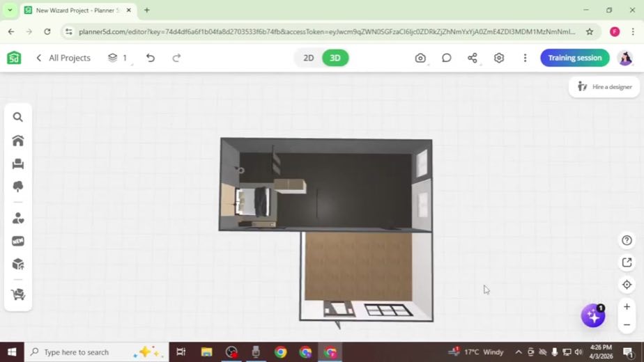
Task: Open project settings gear
Action: pyautogui.click(x=498, y=58)
